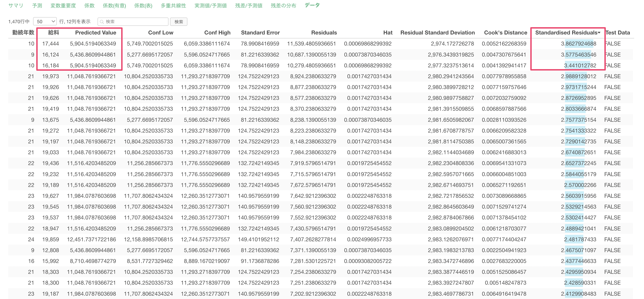Click Cook's distance 0.0077978955858
The image size is (644, 299).
pyautogui.click(x=504, y=76)
